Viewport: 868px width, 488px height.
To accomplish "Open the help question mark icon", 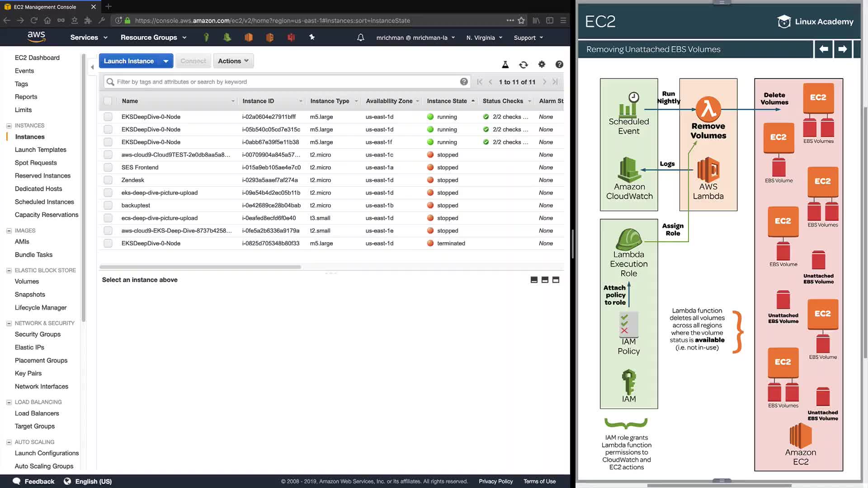I will [x=559, y=65].
